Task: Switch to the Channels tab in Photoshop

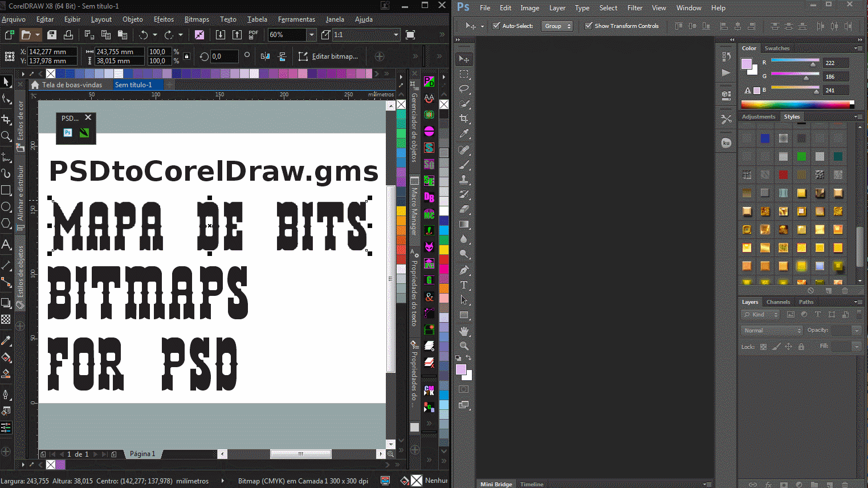Action: click(778, 302)
